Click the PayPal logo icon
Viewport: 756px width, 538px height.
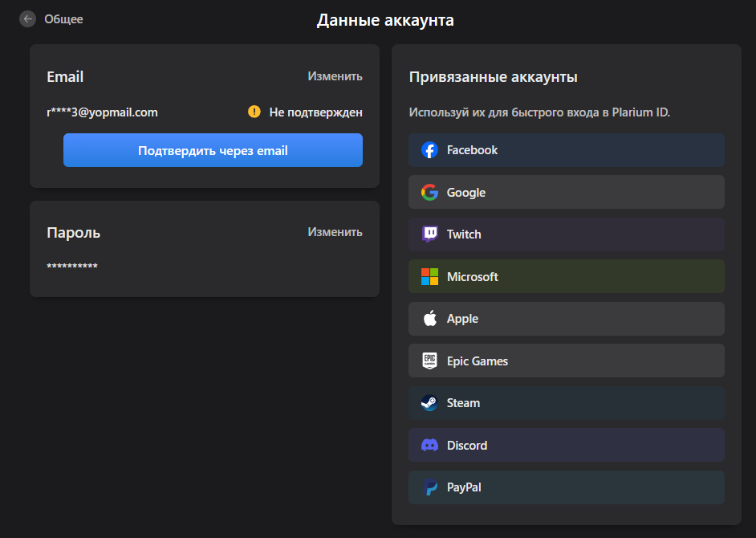429,487
